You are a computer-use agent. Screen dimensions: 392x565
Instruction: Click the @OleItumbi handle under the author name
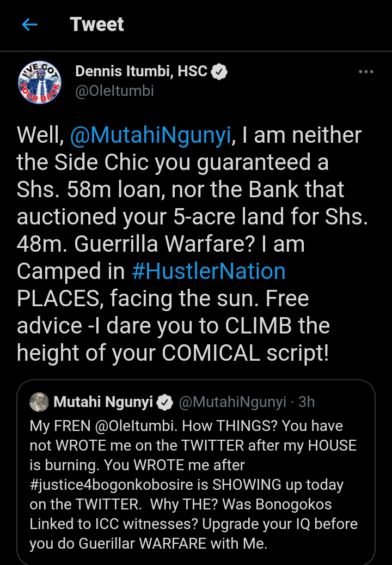(x=114, y=90)
